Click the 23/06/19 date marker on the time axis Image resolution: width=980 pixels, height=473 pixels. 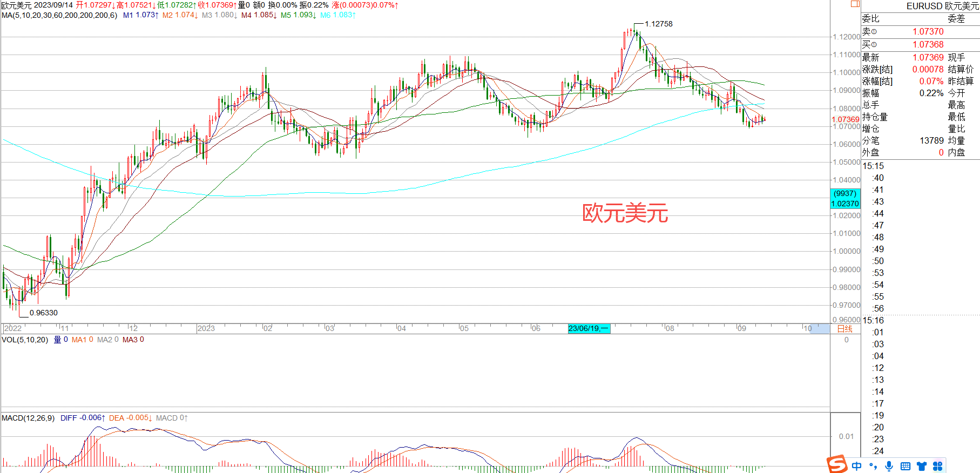tap(589, 328)
